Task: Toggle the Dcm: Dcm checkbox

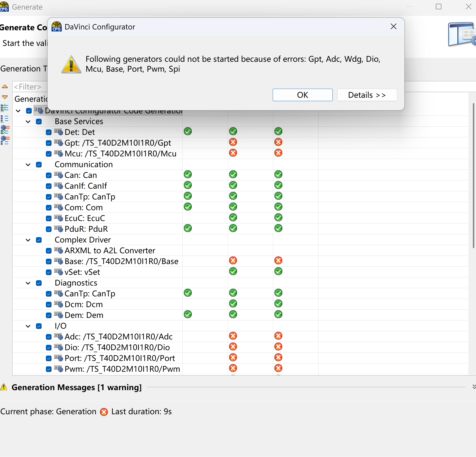Action: click(x=49, y=305)
